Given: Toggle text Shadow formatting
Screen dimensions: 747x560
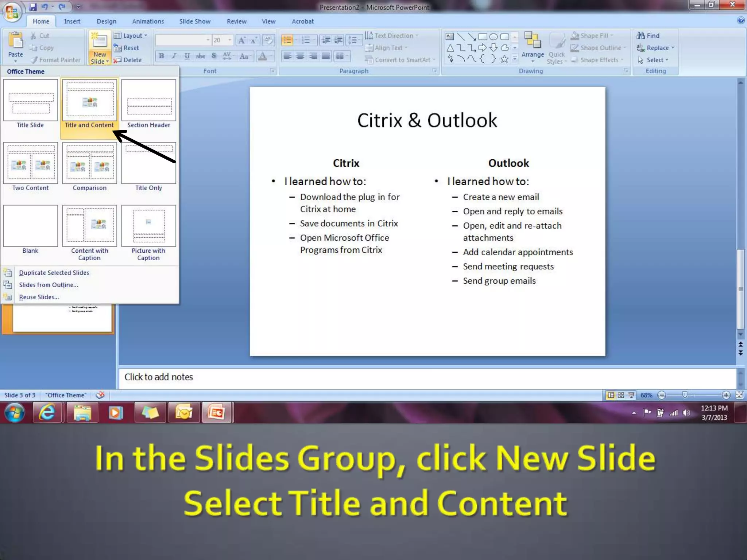Looking at the screenshot, I should coord(214,56).
